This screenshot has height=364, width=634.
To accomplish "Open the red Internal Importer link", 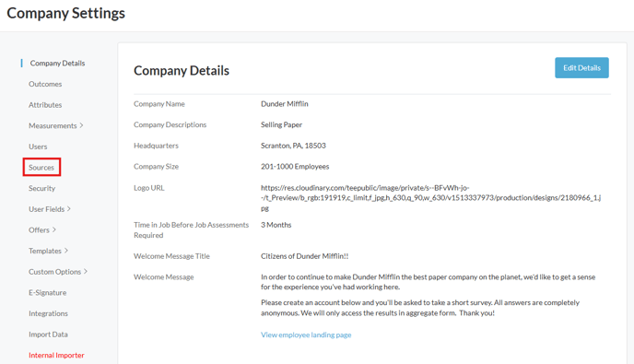I will pyautogui.click(x=56, y=355).
